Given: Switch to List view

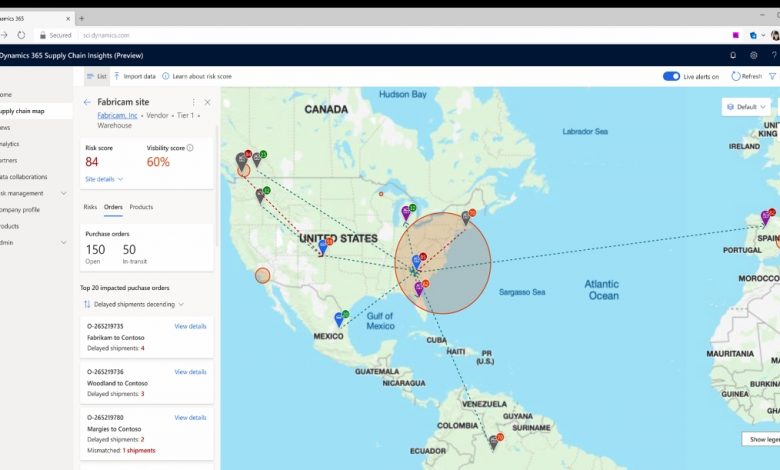Looking at the screenshot, I should (97, 76).
